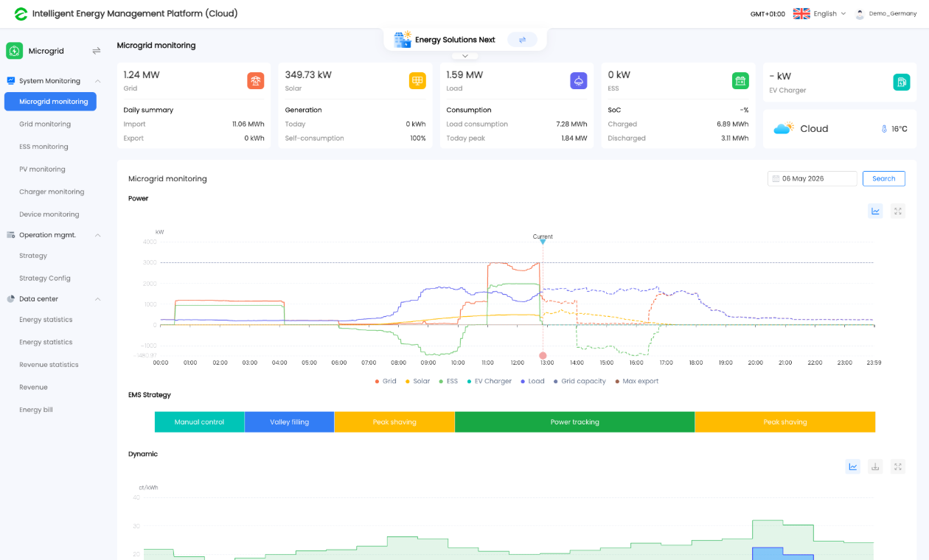Click the Data center section icon
This screenshot has height=560, width=929.
(11, 299)
